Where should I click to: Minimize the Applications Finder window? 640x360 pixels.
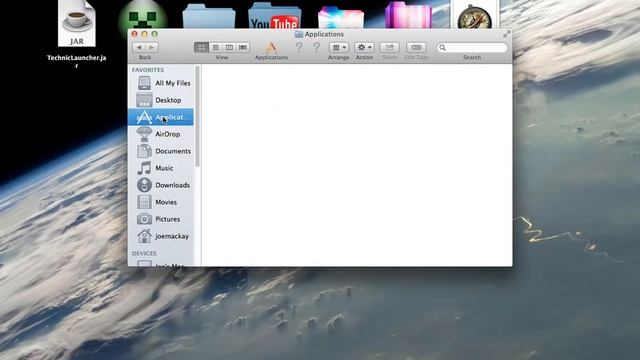pyautogui.click(x=144, y=34)
